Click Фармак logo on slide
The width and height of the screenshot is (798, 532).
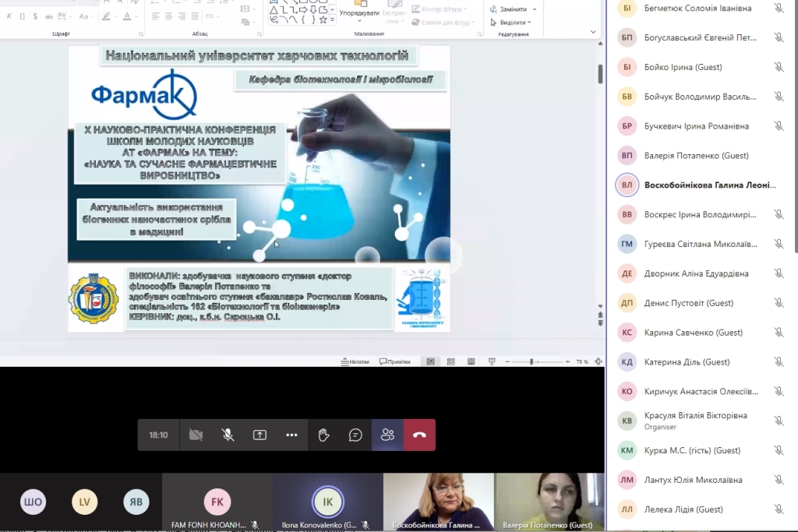coord(144,94)
